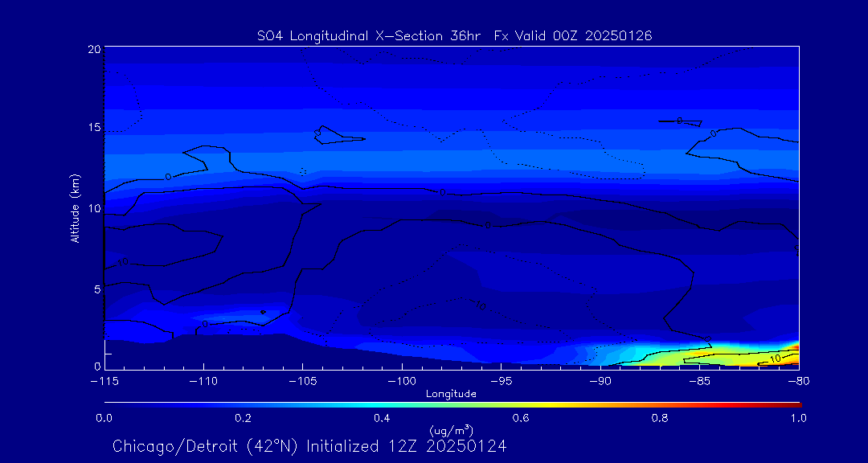This screenshot has height=463, width=868.
Task: Click color scale value 0.6
Action: pyautogui.click(x=521, y=418)
